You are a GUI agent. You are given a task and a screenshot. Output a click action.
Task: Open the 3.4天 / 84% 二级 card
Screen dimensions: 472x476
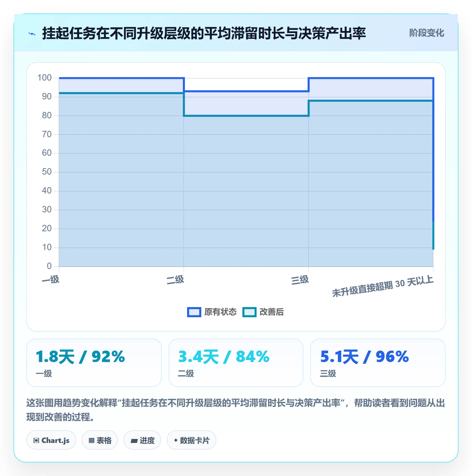point(236,363)
